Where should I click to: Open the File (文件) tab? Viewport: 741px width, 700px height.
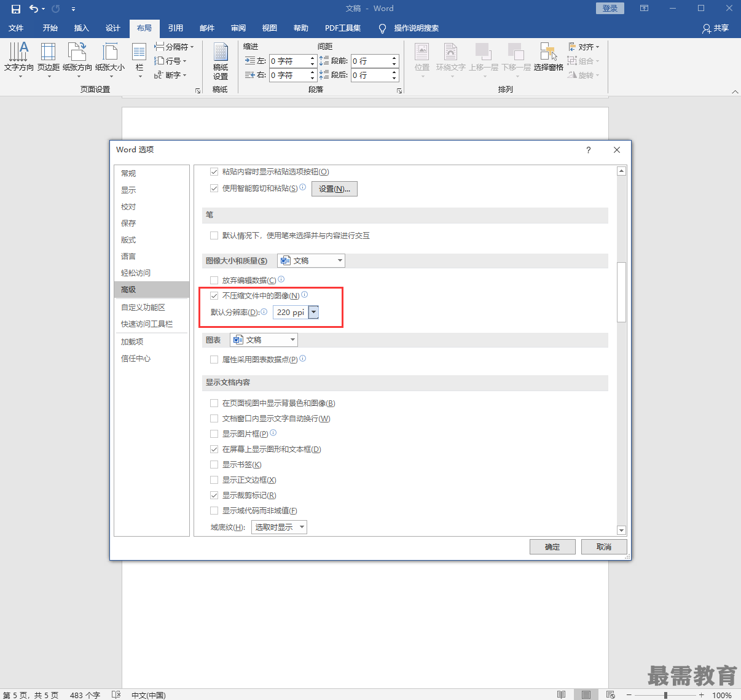coord(16,28)
